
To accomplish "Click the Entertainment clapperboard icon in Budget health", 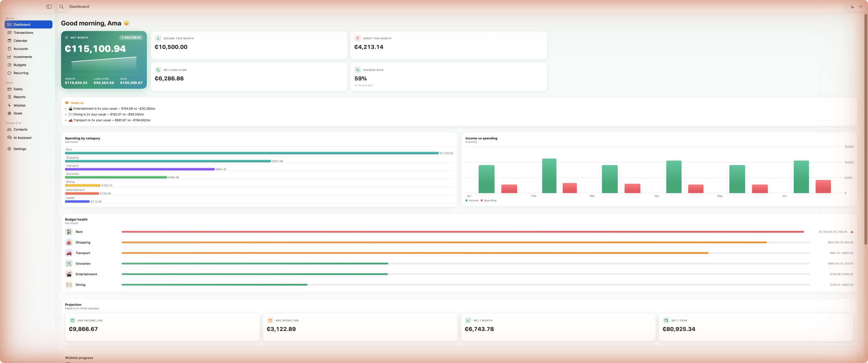I will click(x=69, y=275).
